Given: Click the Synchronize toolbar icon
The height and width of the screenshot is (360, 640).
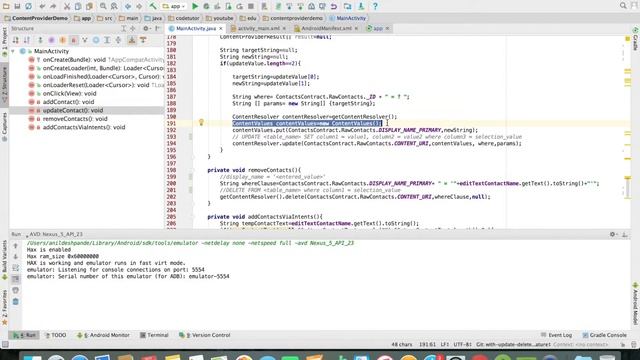Looking at the screenshot, I should pos(29,6).
